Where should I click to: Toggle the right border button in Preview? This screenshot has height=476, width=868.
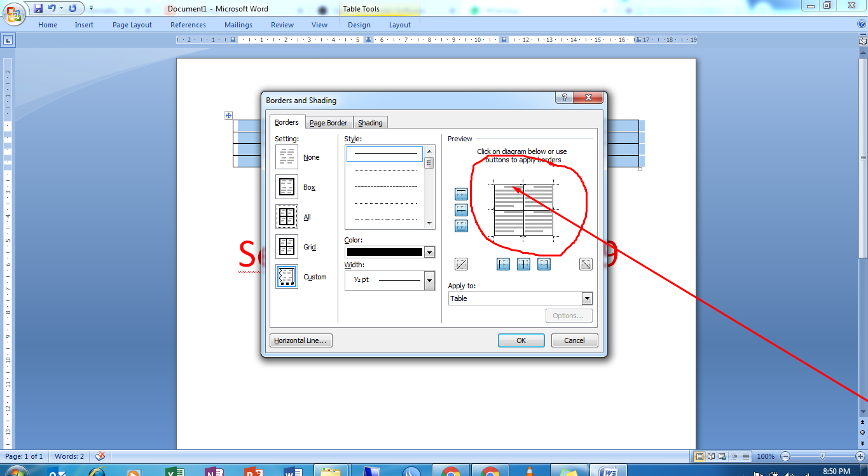click(x=544, y=264)
